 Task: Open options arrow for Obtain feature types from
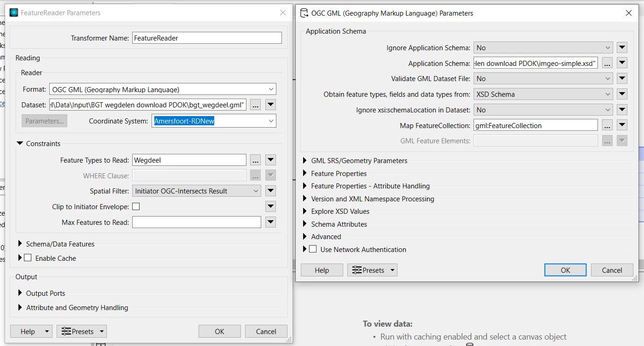point(622,94)
